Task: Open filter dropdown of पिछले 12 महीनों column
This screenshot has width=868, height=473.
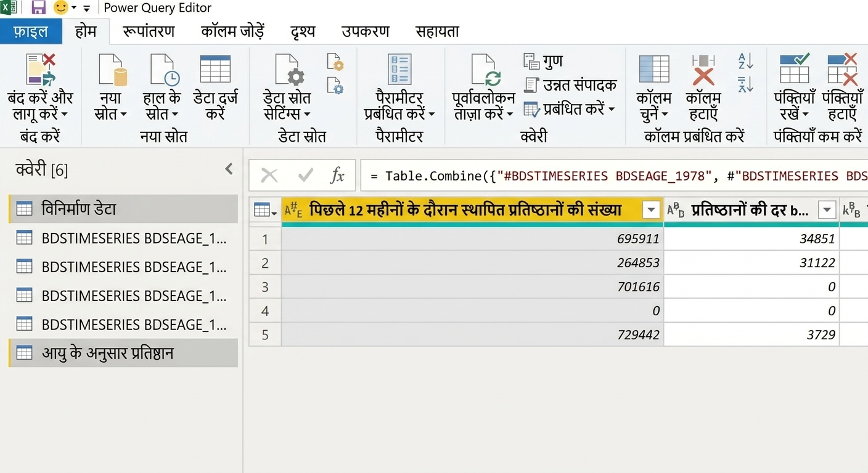Action: pyautogui.click(x=651, y=211)
